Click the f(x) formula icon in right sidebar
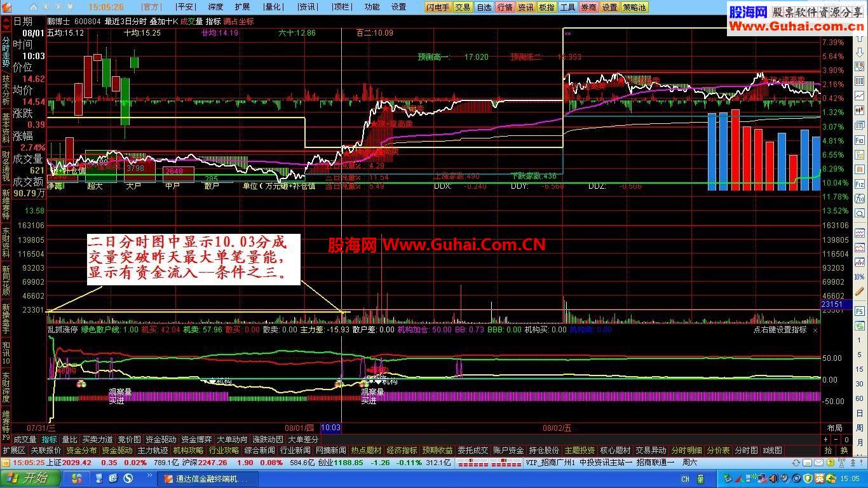Viewport: 868px width, 488px height. pyautogui.click(x=860, y=199)
